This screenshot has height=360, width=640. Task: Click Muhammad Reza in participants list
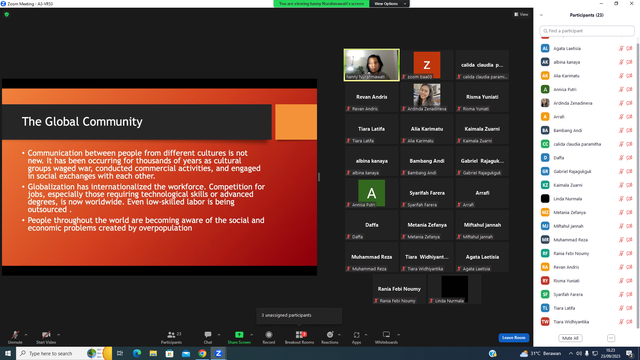586,240
